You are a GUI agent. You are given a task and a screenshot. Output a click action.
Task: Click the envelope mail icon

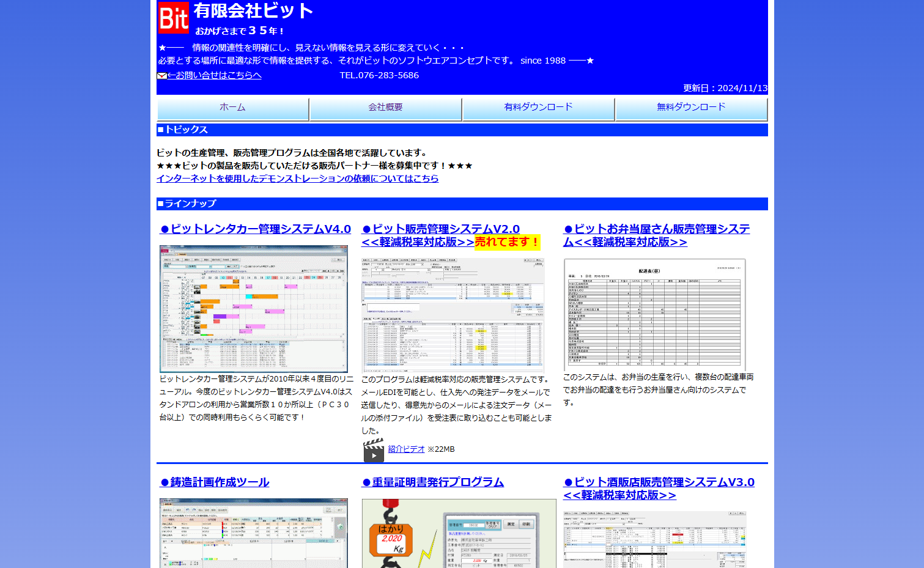click(161, 76)
